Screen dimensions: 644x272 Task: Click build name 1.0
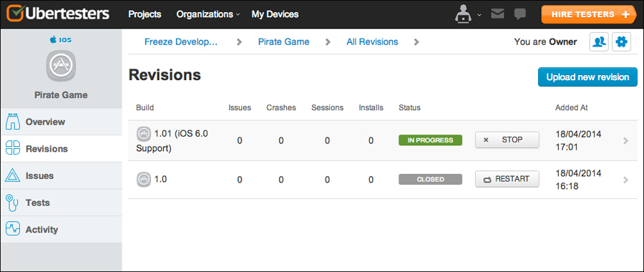point(160,179)
